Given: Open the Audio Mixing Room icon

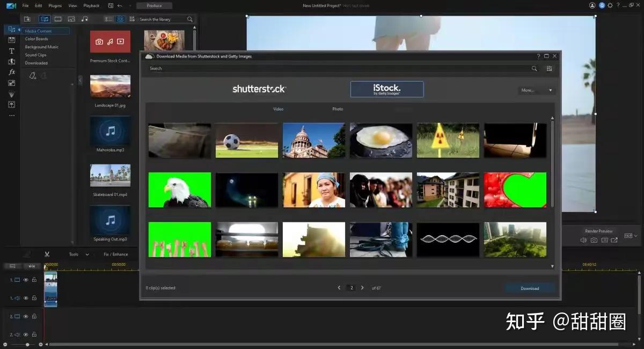Looking at the screenshot, I should (x=12, y=104).
